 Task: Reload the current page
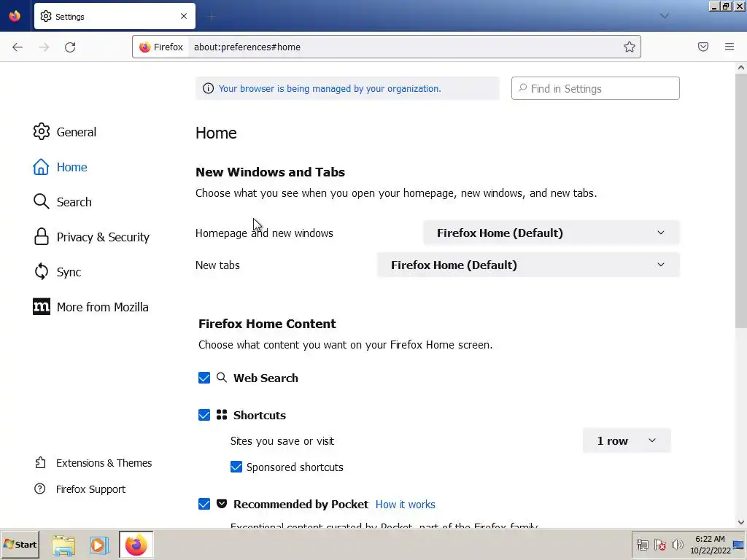pos(70,47)
